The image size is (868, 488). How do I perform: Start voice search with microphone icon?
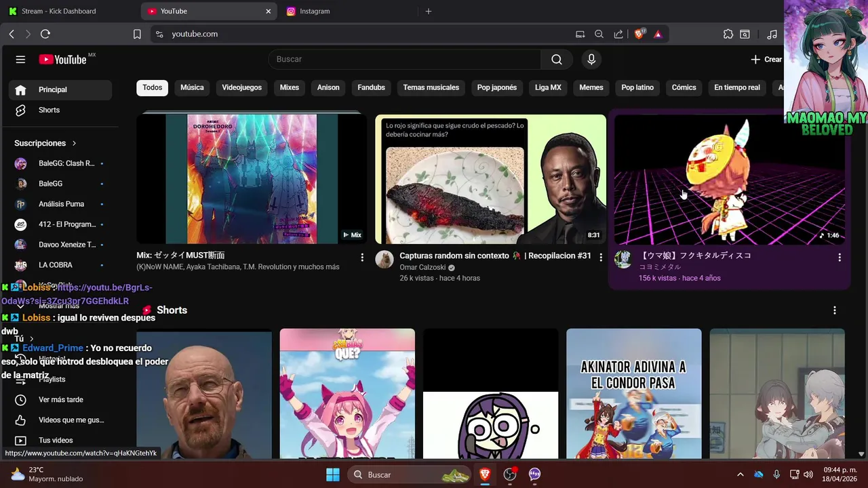click(591, 60)
